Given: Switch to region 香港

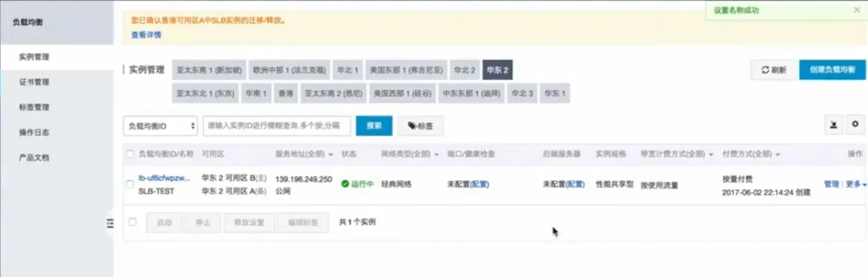Looking at the screenshot, I should (x=286, y=94).
